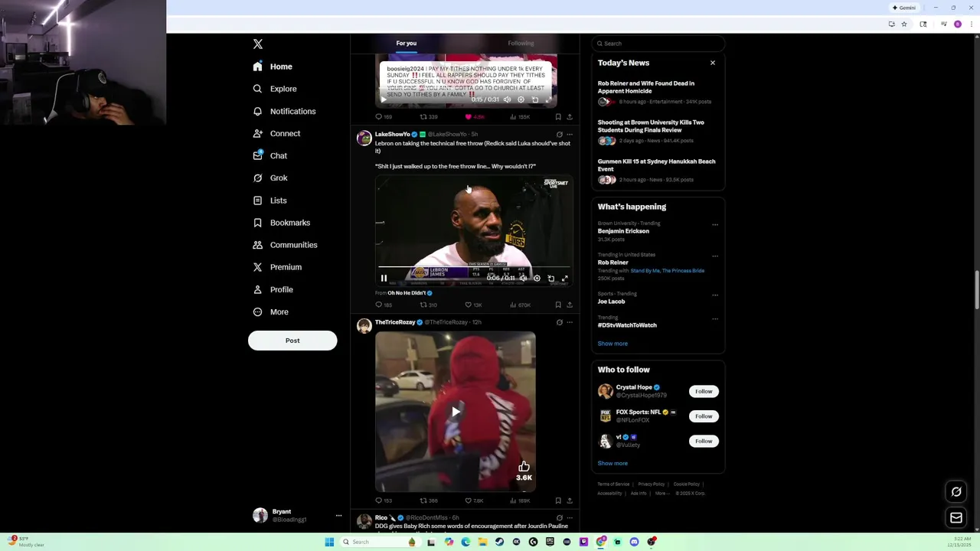The width and height of the screenshot is (980, 551).
Task: Open more options for Rob Reiner trend
Action: (x=715, y=256)
